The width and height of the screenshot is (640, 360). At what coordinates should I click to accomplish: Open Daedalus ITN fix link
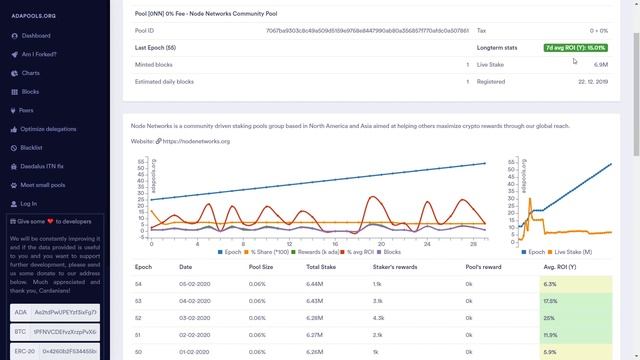(x=42, y=167)
